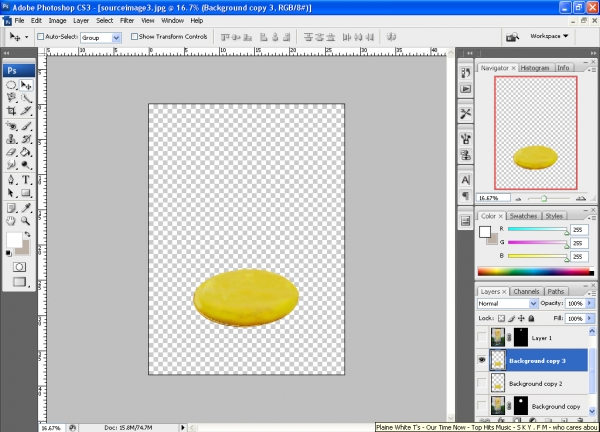Open the File menu

[x=19, y=21]
